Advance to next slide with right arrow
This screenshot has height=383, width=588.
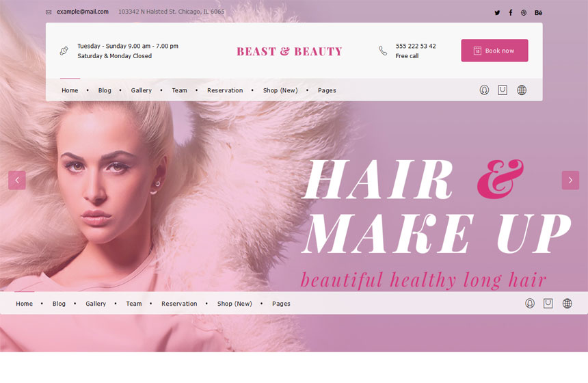pyautogui.click(x=570, y=181)
